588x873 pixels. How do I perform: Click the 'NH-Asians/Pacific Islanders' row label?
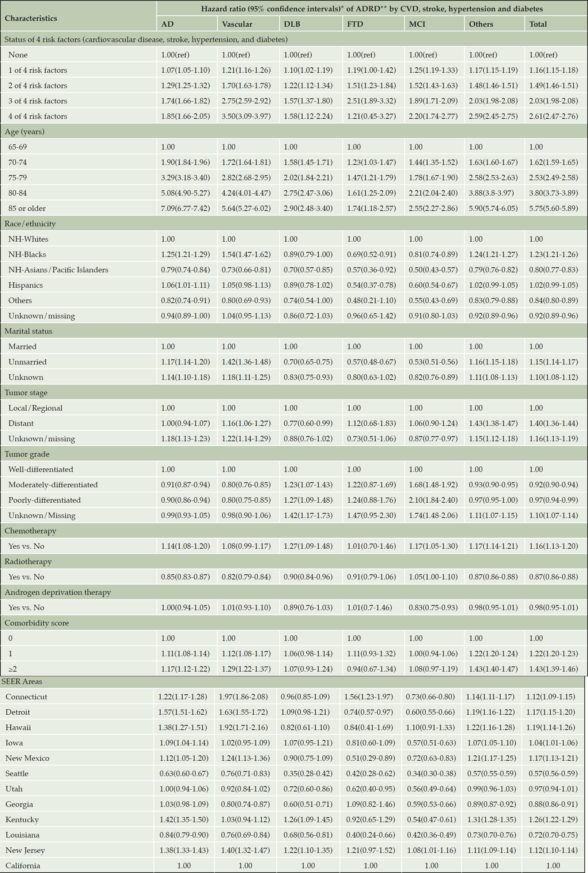(58, 270)
